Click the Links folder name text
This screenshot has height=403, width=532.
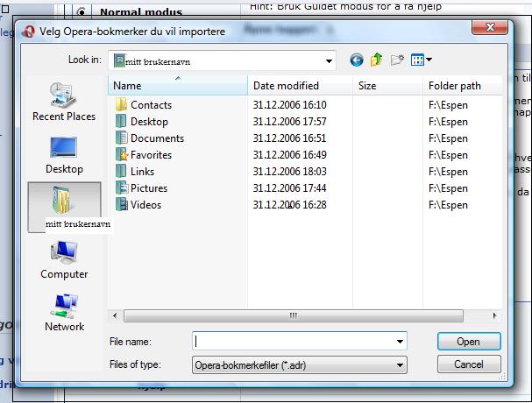pos(143,172)
